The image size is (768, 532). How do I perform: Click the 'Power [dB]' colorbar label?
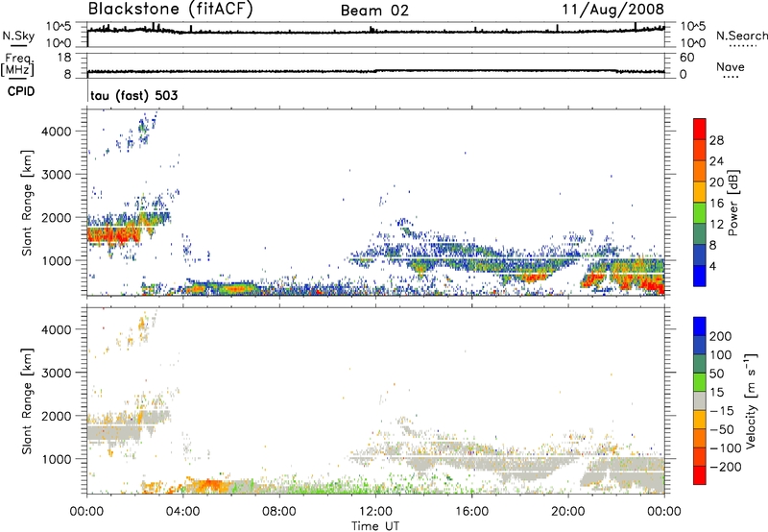(733, 203)
